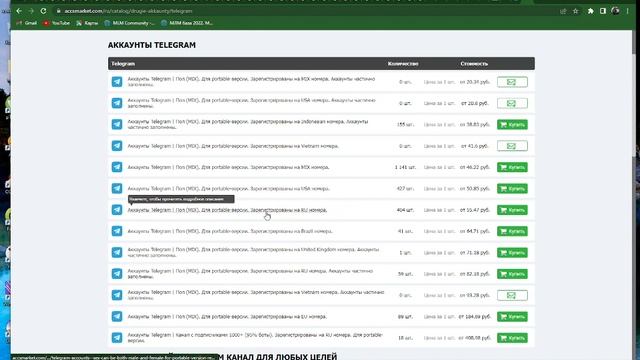Click the quantity cell 427 шт.
640x360 pixels.
(x=405, y=189)
